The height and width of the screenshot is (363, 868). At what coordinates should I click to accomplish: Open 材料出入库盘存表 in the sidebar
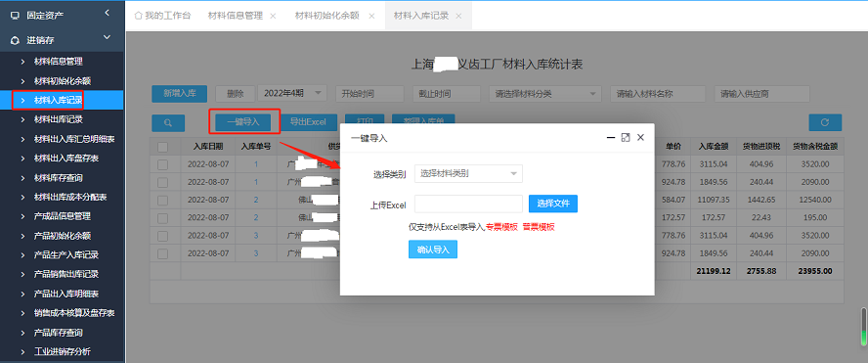[x=65, y=159]
